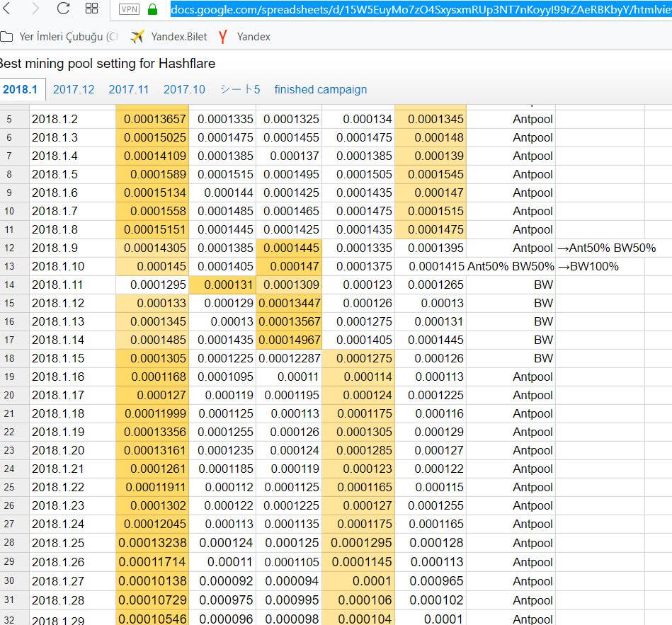Select the cell with 0.00011911

152,488
